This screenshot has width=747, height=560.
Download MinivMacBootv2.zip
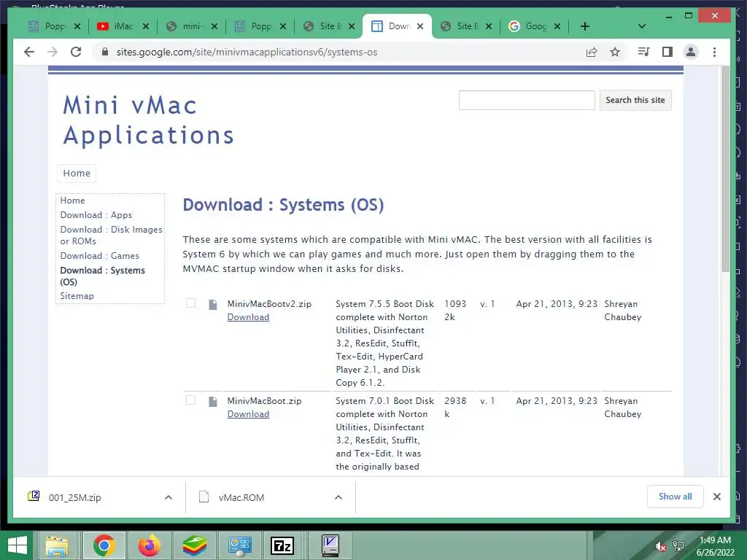point(248,317)
